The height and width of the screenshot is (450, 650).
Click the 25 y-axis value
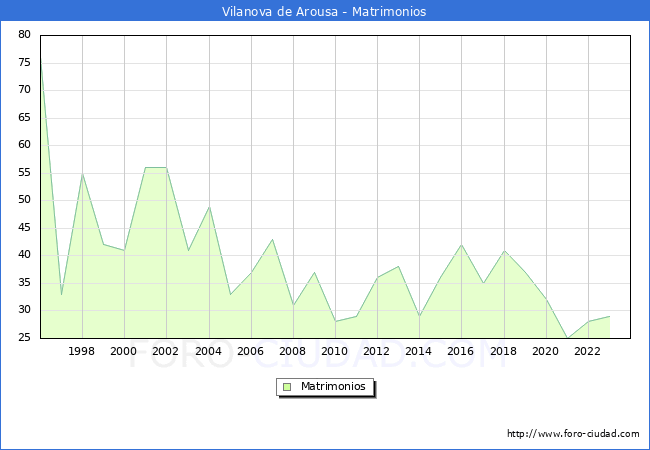(24, 338)
